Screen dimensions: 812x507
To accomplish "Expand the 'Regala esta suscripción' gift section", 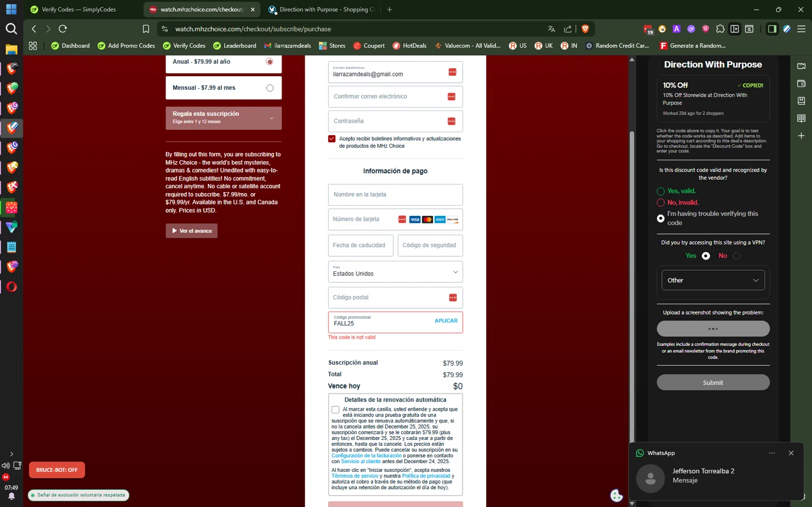I will [x=224, y=118].
